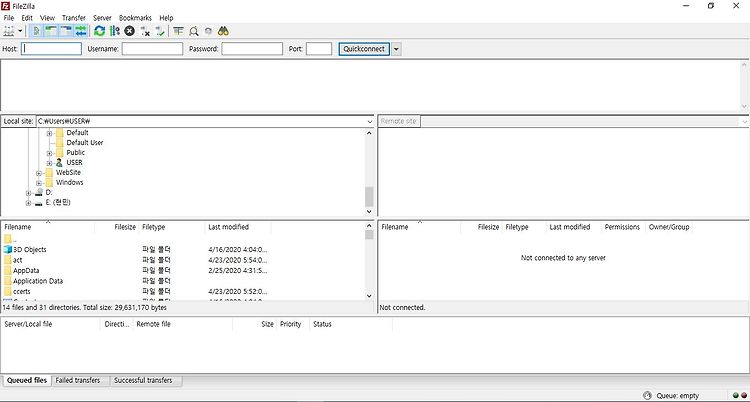This screenshot has width=750, height=402.
Task: Click the Priority column header in queue
Action: tap(293, 324)
